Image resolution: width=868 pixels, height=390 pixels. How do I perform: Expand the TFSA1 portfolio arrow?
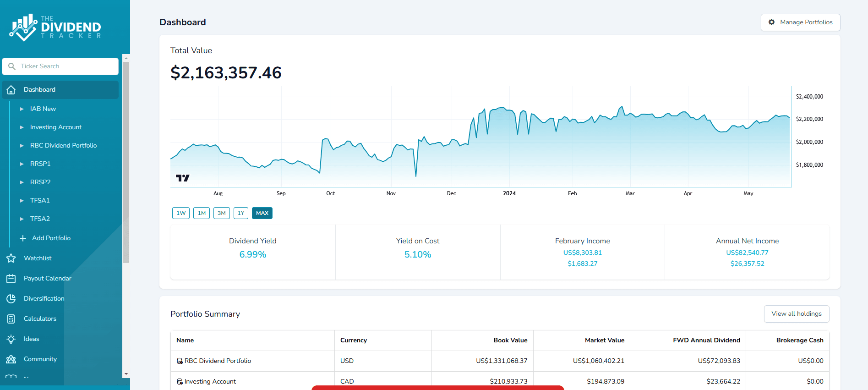[22, 201]
